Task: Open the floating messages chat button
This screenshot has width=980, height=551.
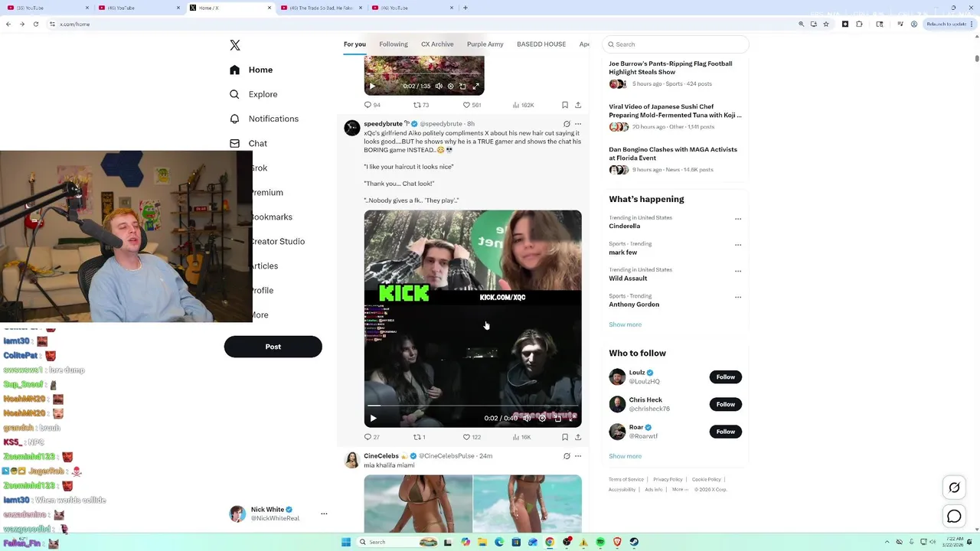Action: click(954, 517)
